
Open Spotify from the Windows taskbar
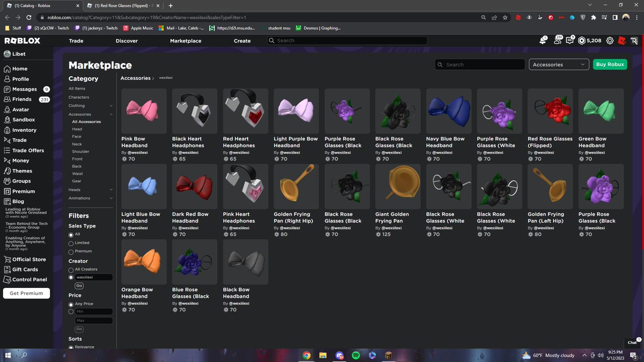click(355, 355)
